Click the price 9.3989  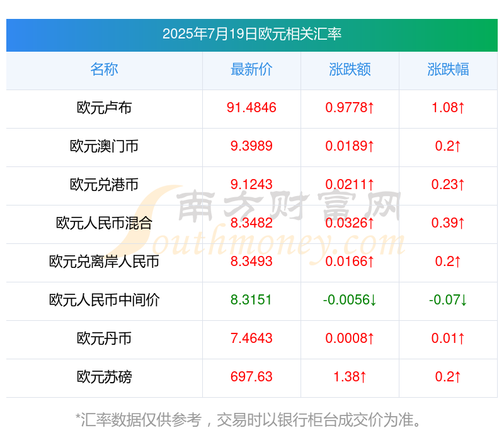click(x=251, y=146)
